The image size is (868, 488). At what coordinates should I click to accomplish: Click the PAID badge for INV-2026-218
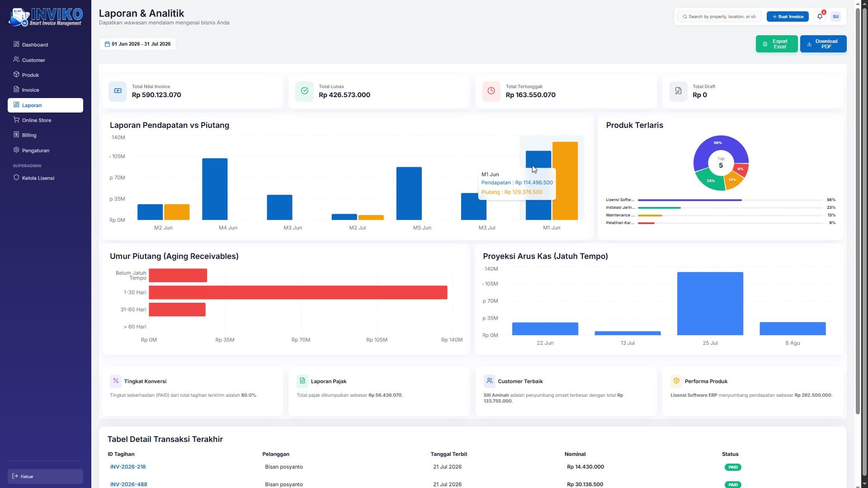coord(733,467)
